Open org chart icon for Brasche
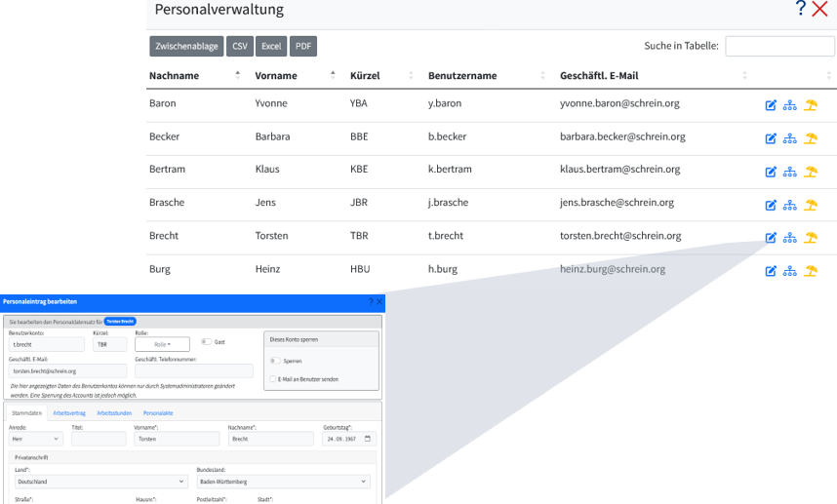The image size is (837, 504). 789,205
